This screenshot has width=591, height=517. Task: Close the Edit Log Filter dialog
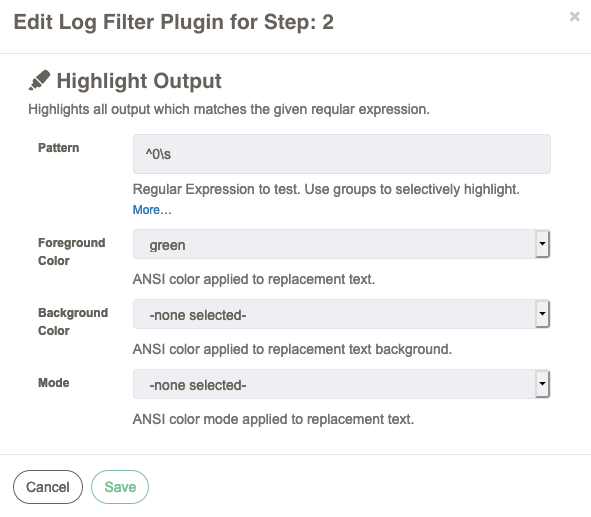(574, 16)
